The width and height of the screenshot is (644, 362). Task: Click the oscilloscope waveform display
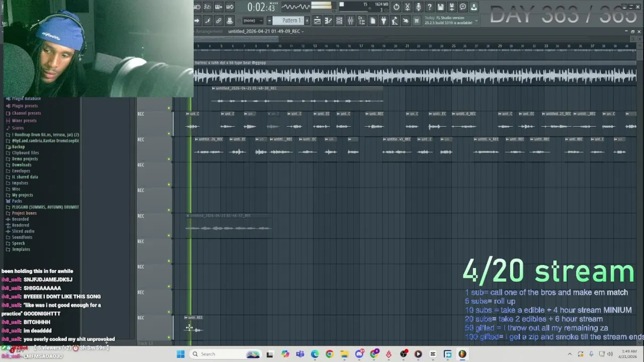tap(295, 7)
